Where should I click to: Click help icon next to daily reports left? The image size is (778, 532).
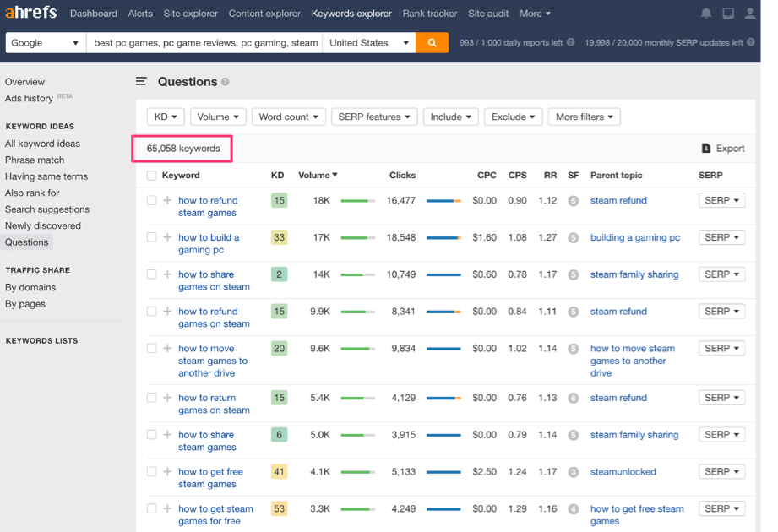coord(570,42)
